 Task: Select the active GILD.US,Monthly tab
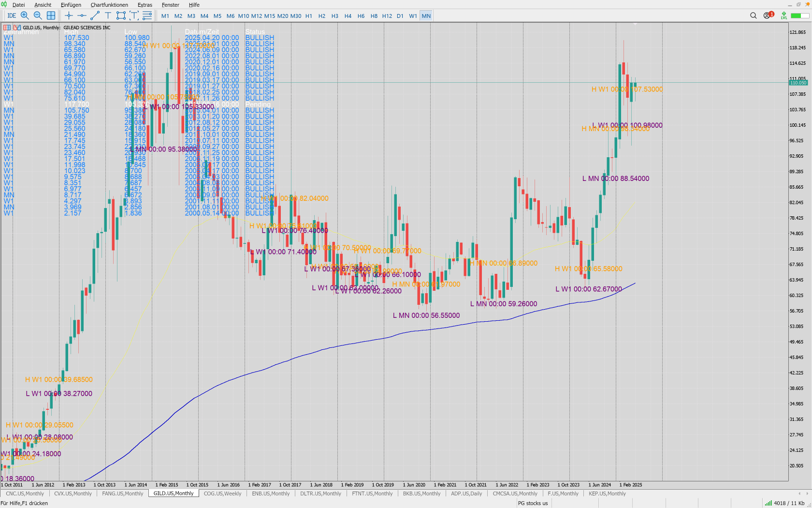click(x=174, y=493)
